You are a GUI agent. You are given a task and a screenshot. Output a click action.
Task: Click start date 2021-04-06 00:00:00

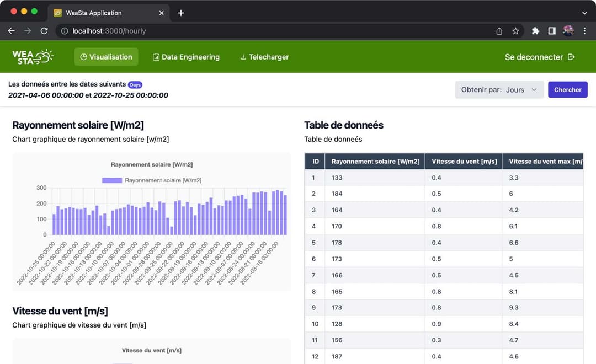(x=46, y=95)
